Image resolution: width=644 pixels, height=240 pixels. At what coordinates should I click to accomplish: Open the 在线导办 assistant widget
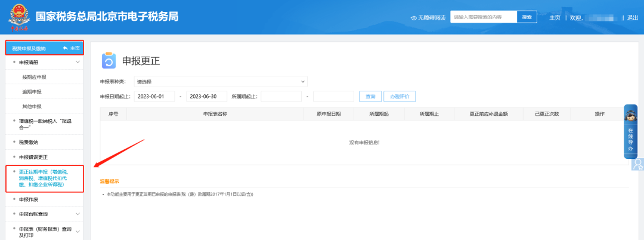(x=630, y=131)
